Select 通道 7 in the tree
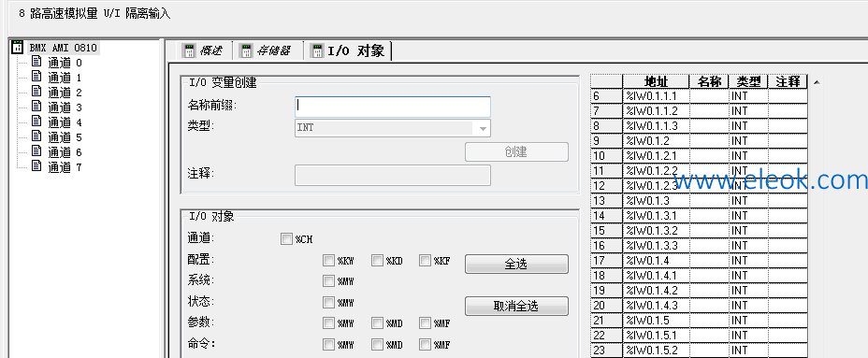The image size is (868, 358). pyautogui.click(x=65, y=166)
